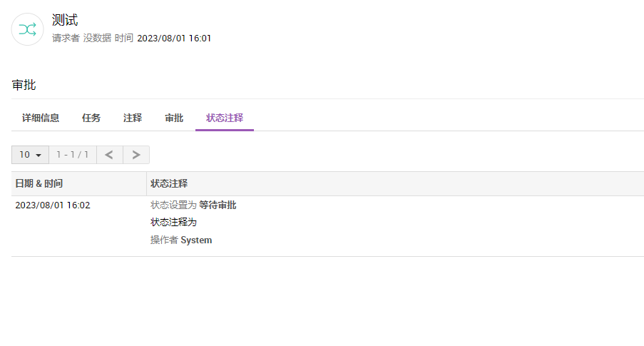Click the request time 2023/08/01 16:01
644x346 pixels.
pos(174,38)
